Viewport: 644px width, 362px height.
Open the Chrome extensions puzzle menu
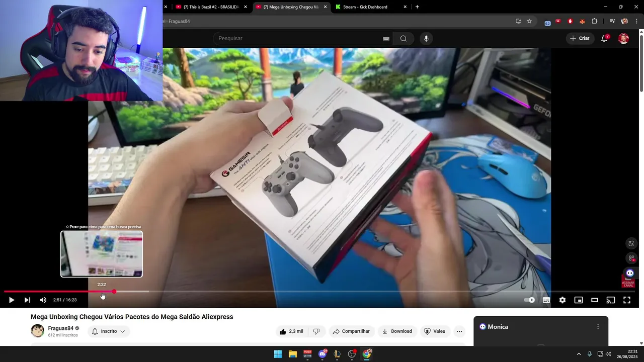point(595,21)
